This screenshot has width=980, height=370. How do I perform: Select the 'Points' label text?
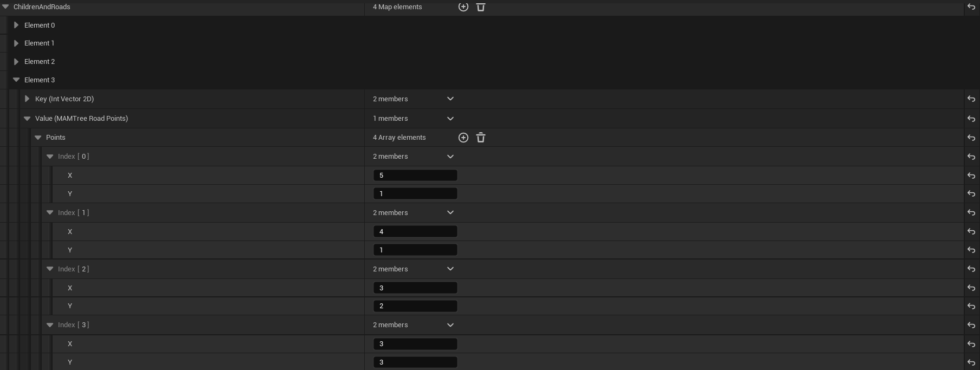click(56, 138)
